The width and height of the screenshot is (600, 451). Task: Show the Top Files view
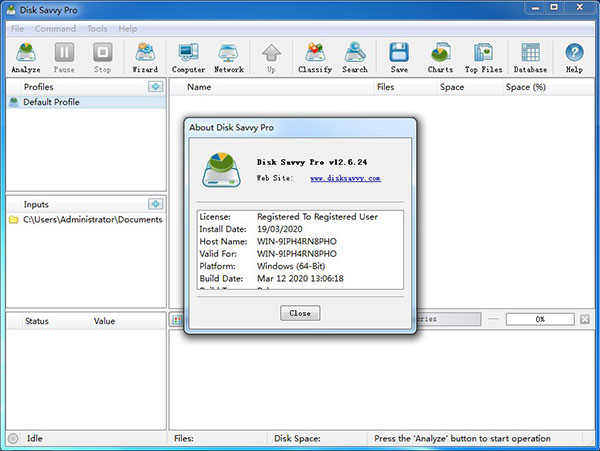(484, 57)
